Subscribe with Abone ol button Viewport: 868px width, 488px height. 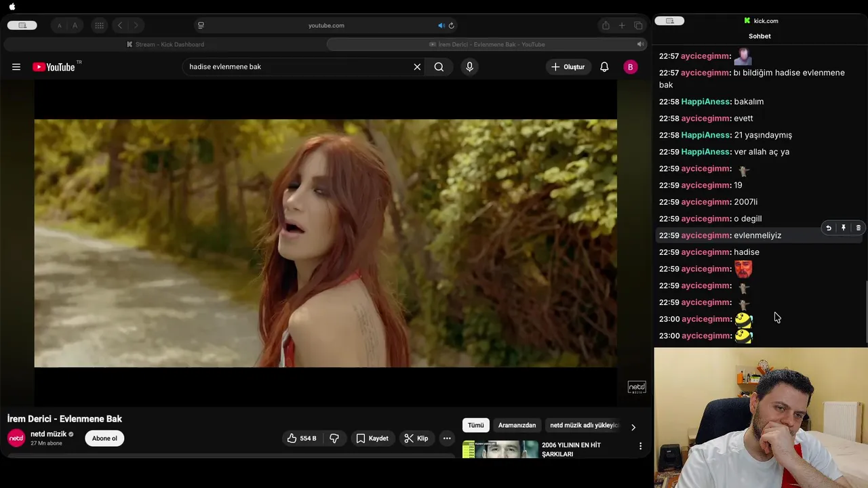click(x=104, y=439)
